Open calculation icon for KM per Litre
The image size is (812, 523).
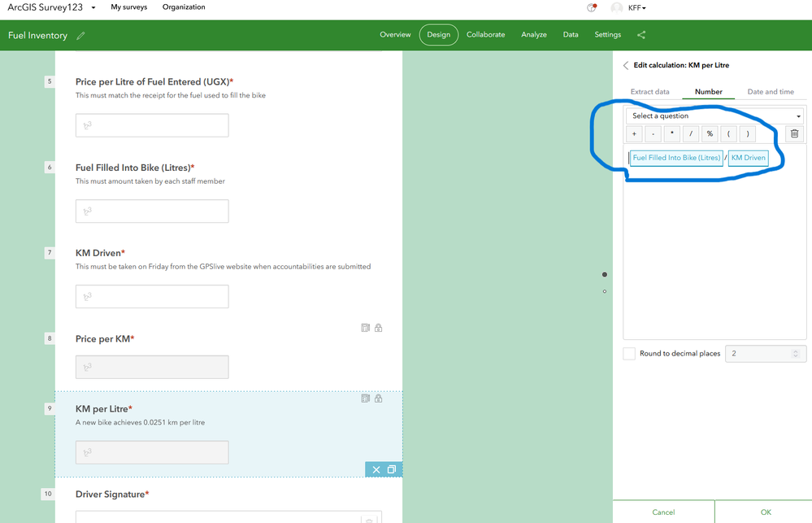pos(366,398)
